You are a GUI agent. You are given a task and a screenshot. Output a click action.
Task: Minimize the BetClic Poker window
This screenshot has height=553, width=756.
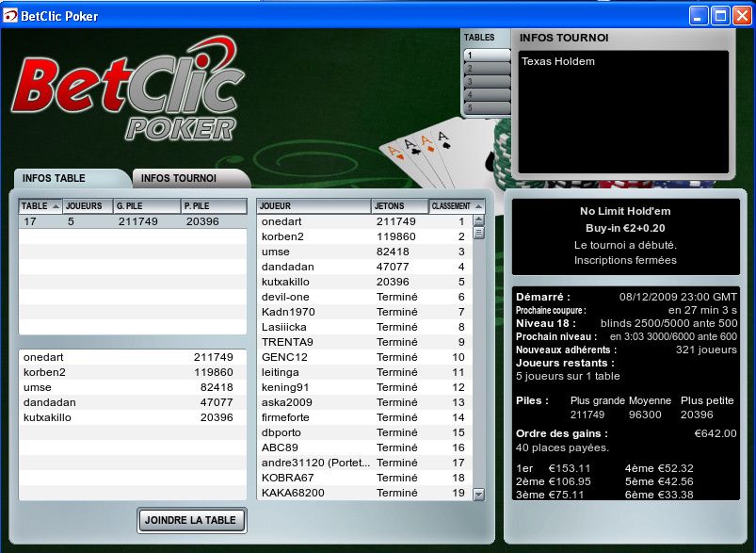point(698,16)
